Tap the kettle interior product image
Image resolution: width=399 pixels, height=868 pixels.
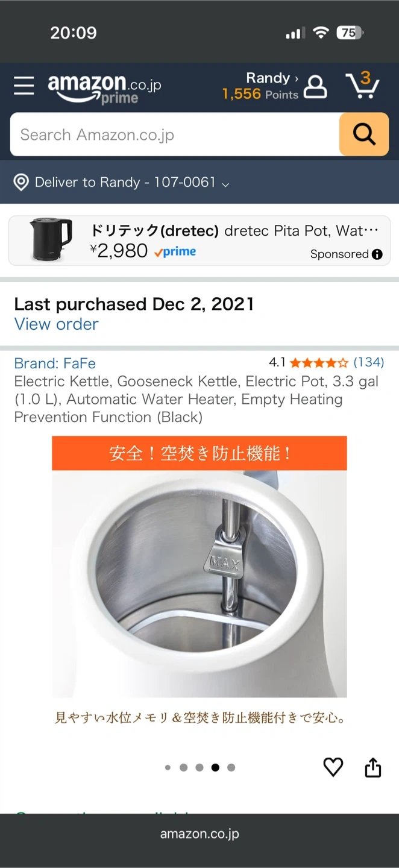click(199, 583)
